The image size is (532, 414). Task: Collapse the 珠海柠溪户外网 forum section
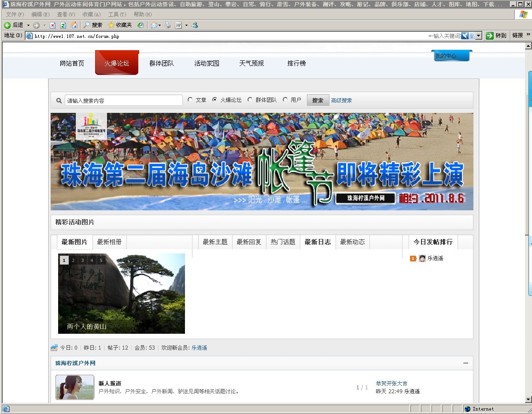pos(465,363)
